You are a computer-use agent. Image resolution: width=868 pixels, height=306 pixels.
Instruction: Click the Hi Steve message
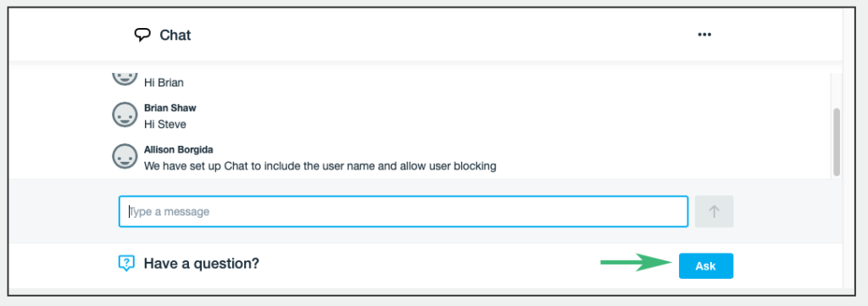[x=165, y=125]
